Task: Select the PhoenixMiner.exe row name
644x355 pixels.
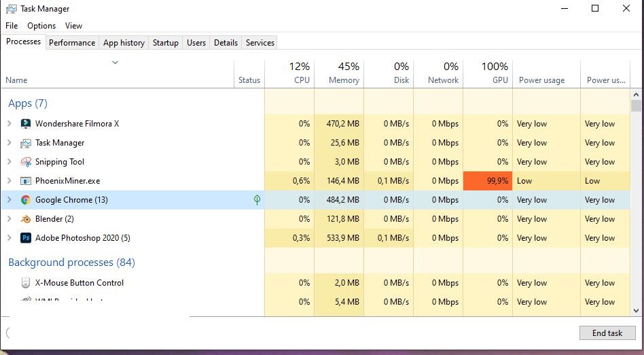Action: [67, 181]
